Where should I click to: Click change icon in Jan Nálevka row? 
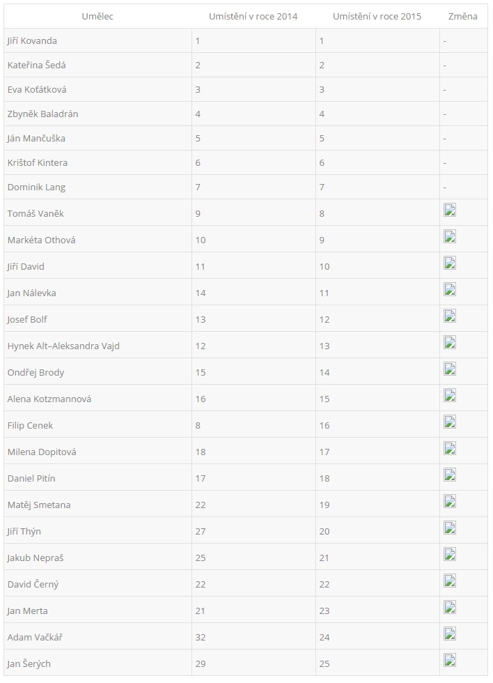point(449,290)
